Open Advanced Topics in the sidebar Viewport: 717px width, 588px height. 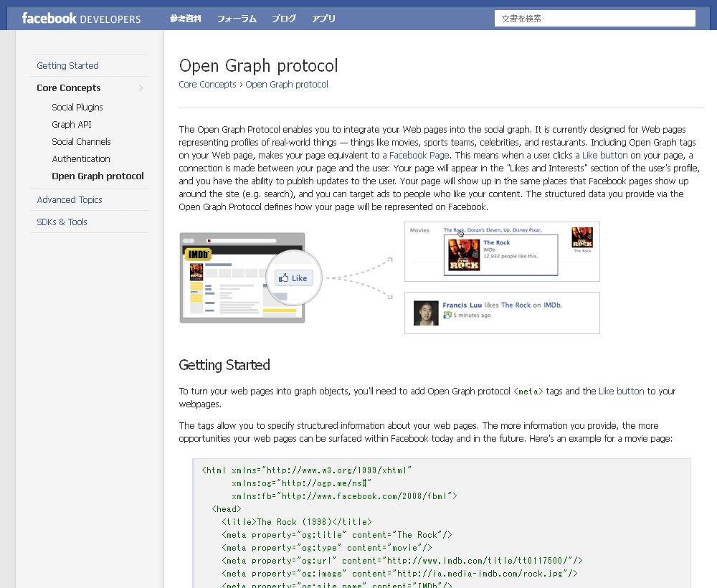[70, 200]
